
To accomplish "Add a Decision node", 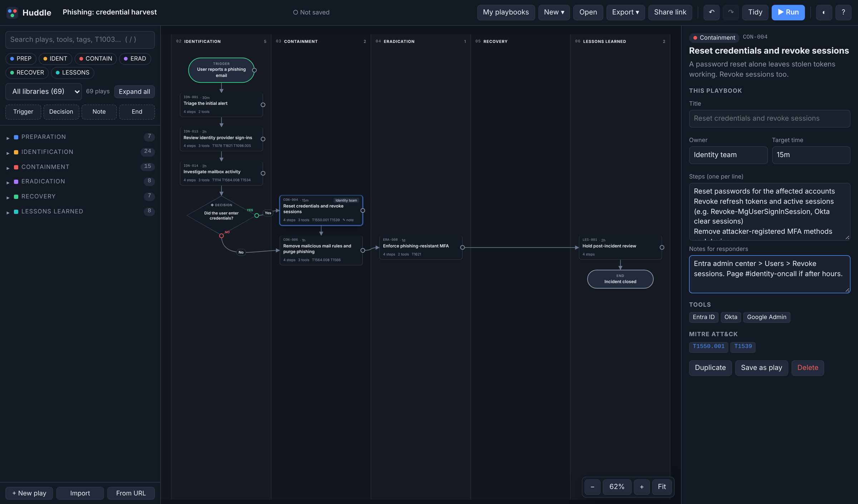I will (x=61, y=112).
